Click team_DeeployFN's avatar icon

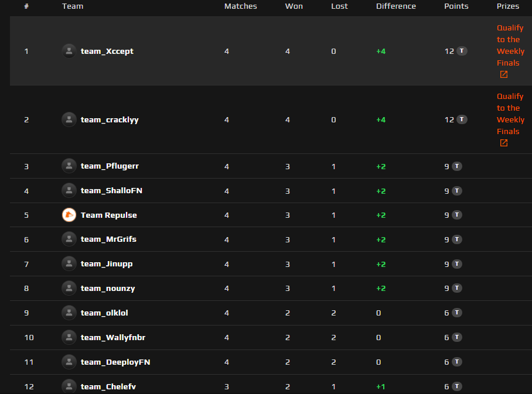click(69, 362)
